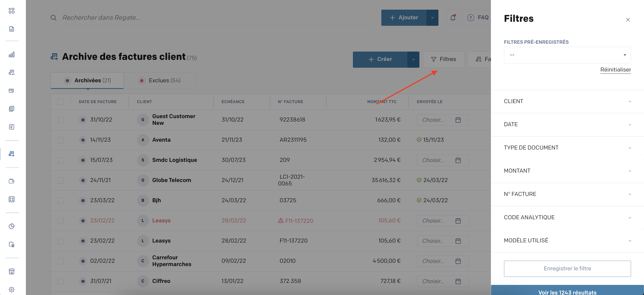644x295 pixels.
Task: Sort by ECHÉANCE column header
Action: (233, 102)
